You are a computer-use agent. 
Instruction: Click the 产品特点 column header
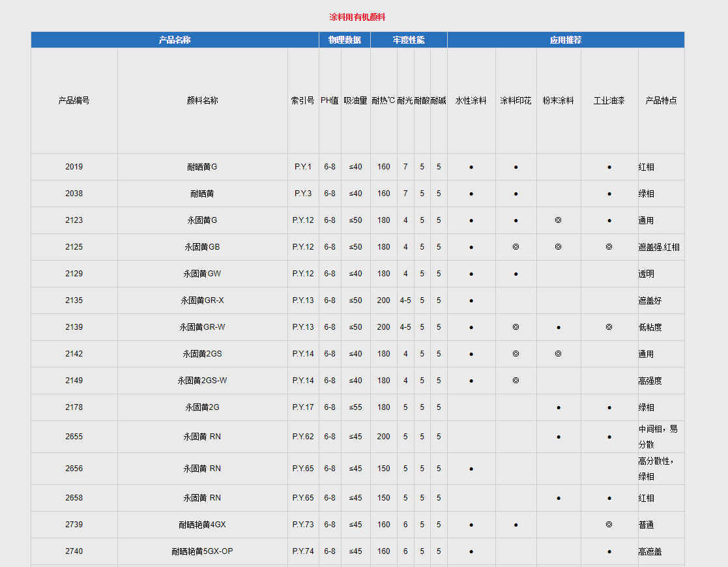tap(661, 100)
